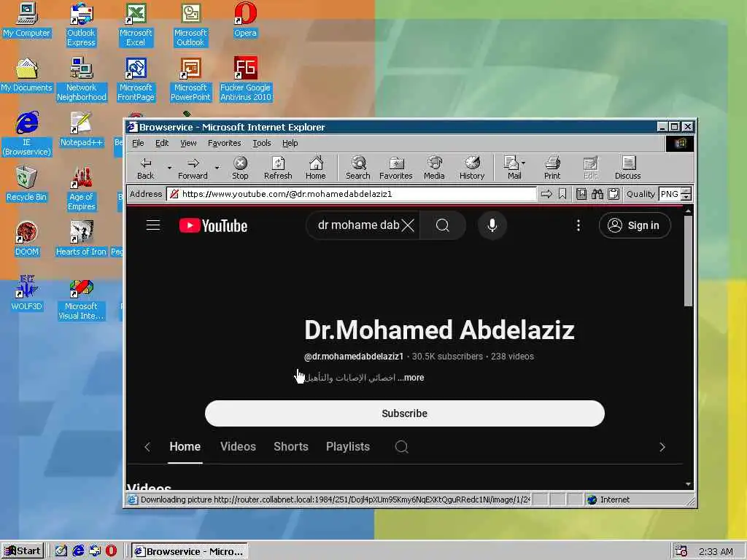Click the left chevron of channel tabs
This screenshot has width=747, height=560.
[x=147, y=447]
